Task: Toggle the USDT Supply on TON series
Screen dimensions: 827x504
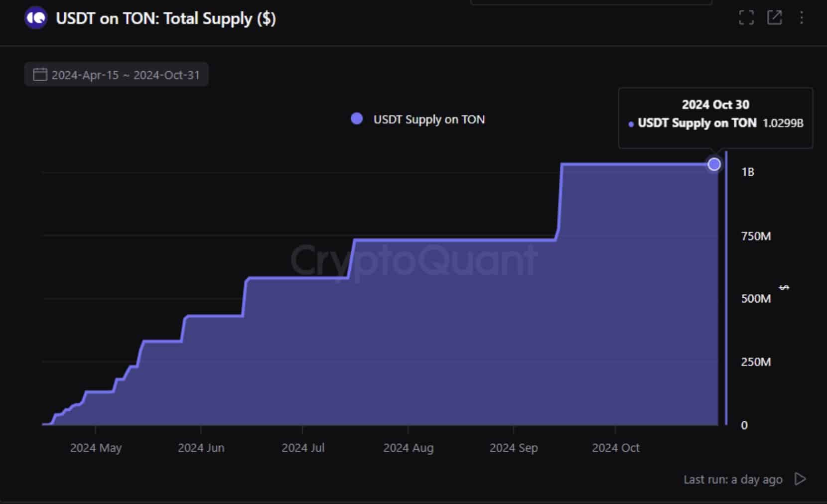Action: 428,119
